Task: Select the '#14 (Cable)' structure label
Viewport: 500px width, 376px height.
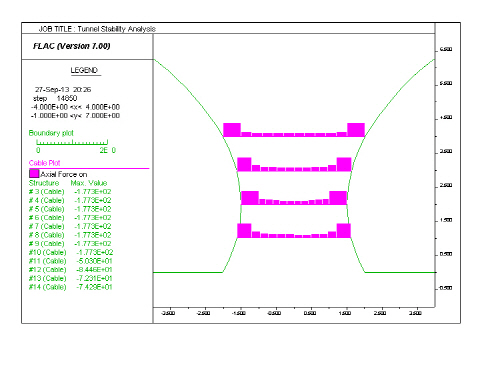Action: [x=47, y=287]
